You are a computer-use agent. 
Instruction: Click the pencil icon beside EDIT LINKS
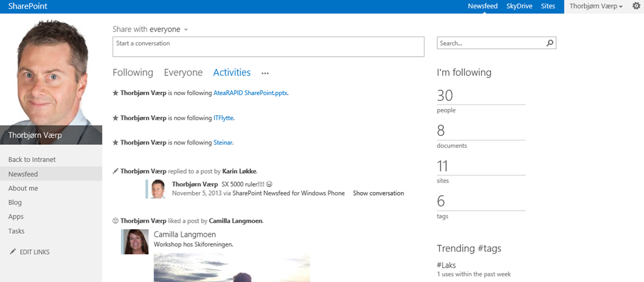[13, 252]
